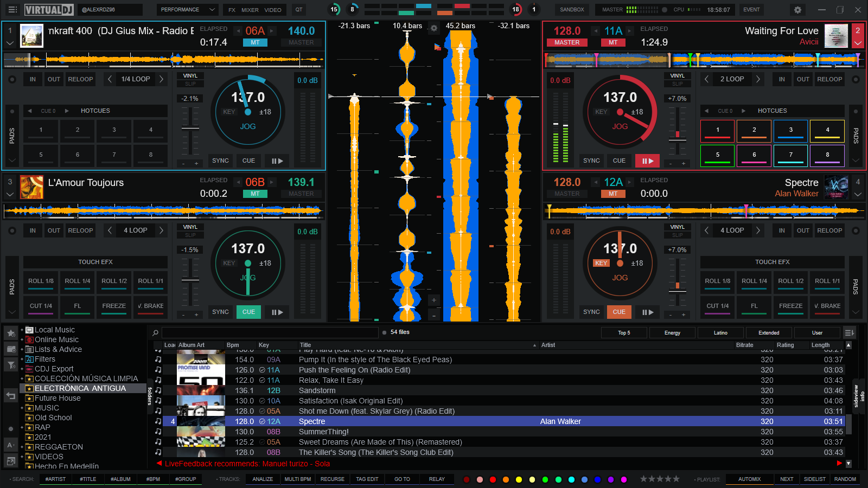Click the TAG EDIT button
Screen dimensions: 868x488
point(367,479)
